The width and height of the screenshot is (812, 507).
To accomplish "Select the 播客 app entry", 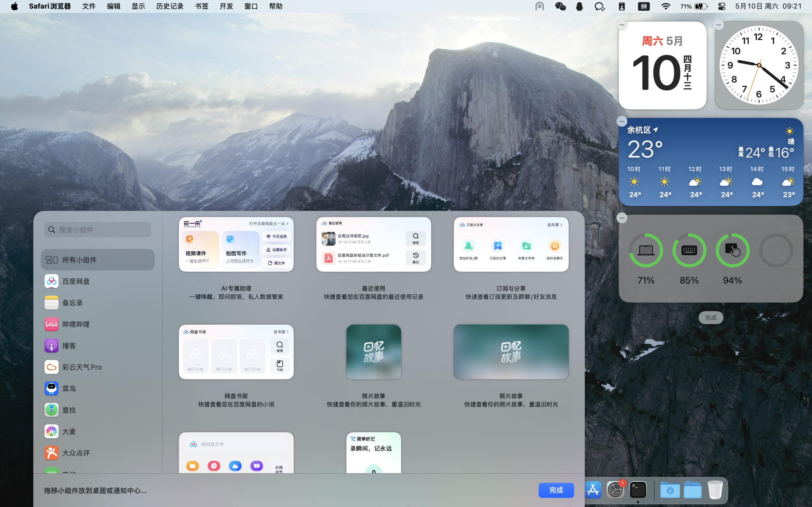I will tap(69, 346).
